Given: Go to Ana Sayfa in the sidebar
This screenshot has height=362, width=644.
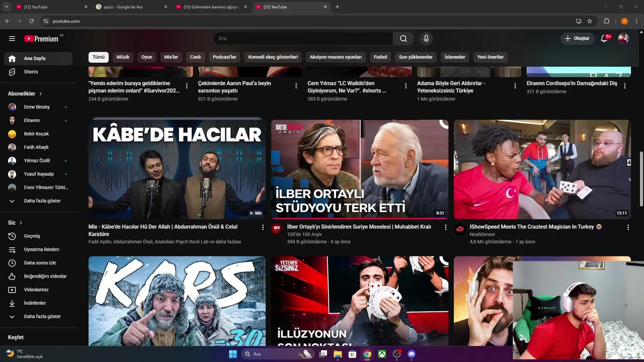Looking at the screenshot, I should pyautogui.click(x=38, y=58).
